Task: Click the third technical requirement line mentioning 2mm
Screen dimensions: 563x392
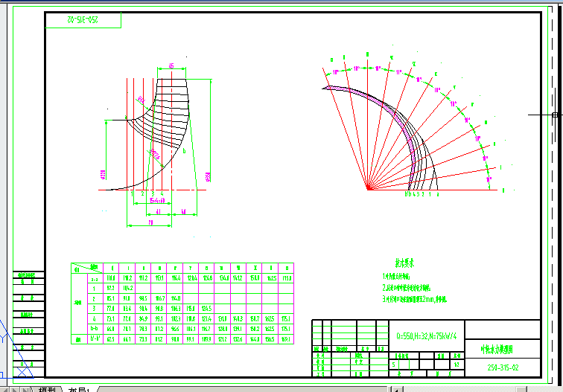Action: (x=415, y=299)
